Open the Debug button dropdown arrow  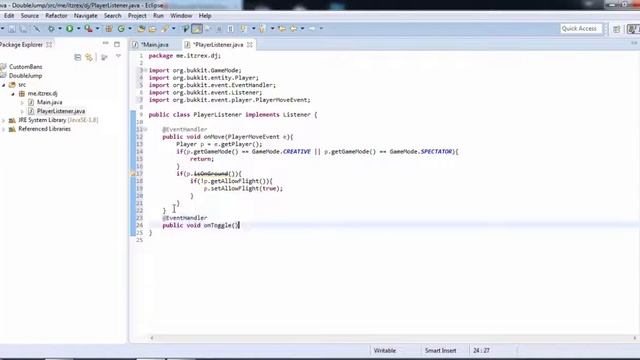(x=60, y=29)
